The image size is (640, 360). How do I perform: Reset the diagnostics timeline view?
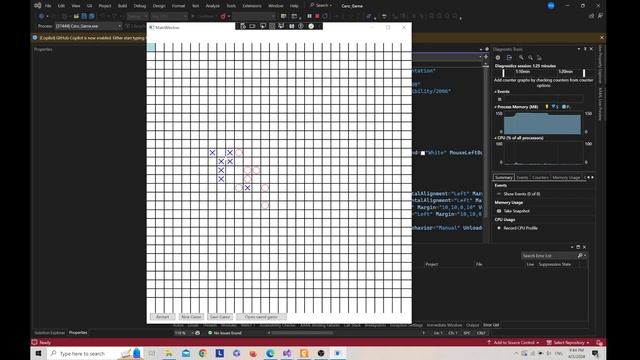[539, 58]
